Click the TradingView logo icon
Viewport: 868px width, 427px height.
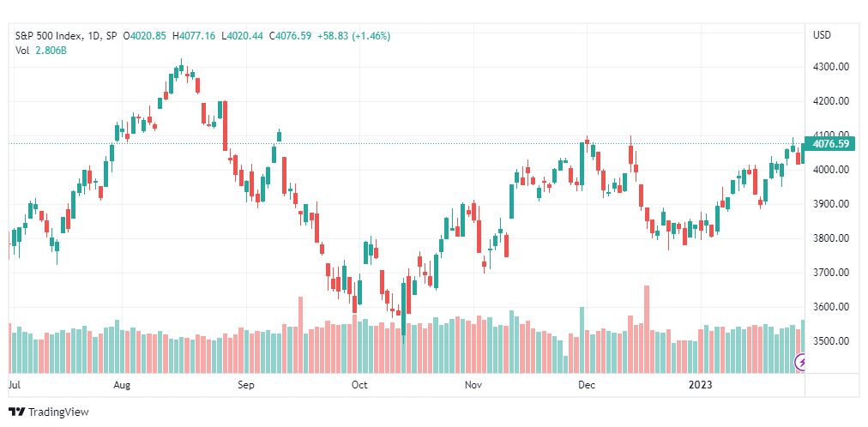(x=17, y=412)
